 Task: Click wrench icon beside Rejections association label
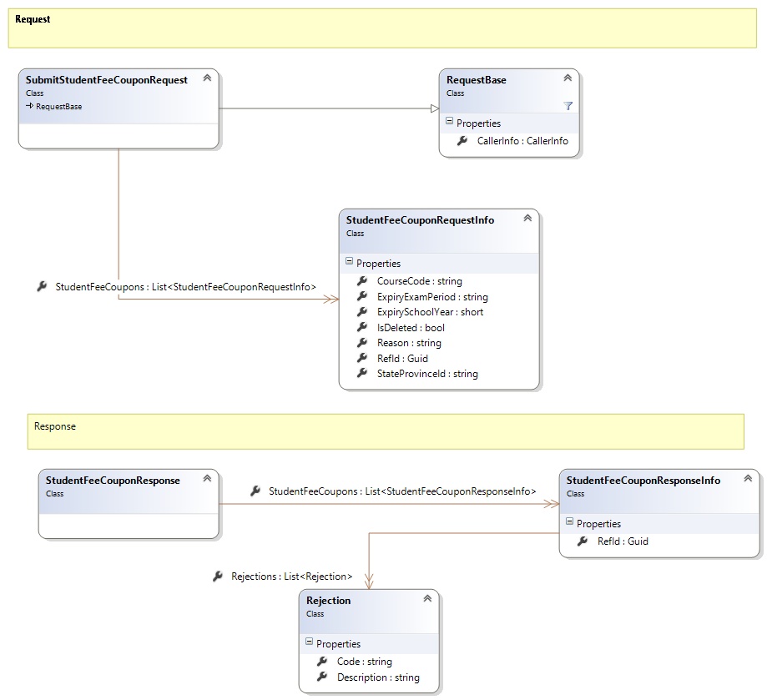pos(218,576)
